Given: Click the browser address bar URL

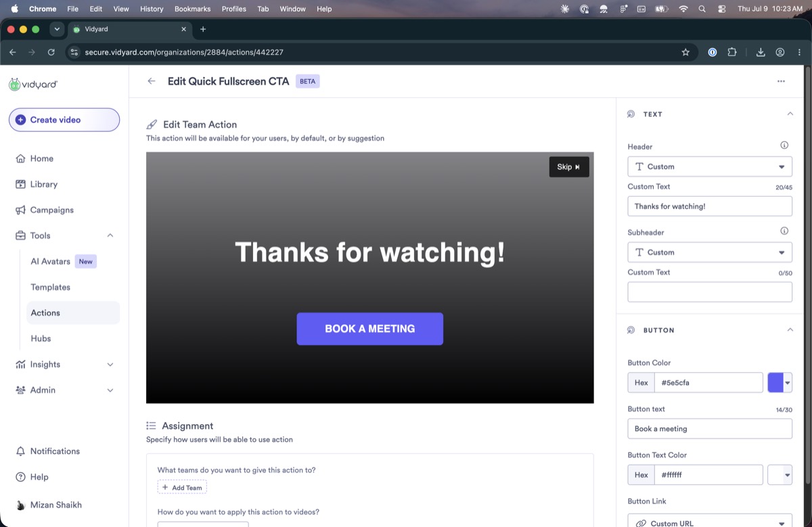Looking at the screenshot, I should 184,52.
